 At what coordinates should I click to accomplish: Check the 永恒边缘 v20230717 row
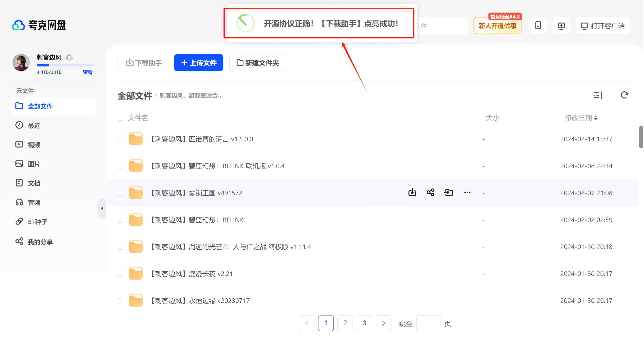click(x=120, y=301)
